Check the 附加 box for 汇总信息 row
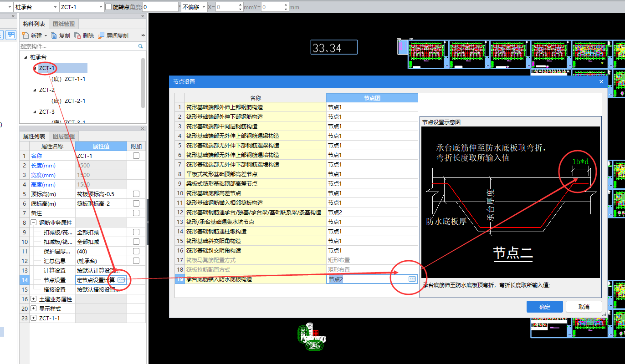Viewport: 625px width, 364px height. (136, 261)
